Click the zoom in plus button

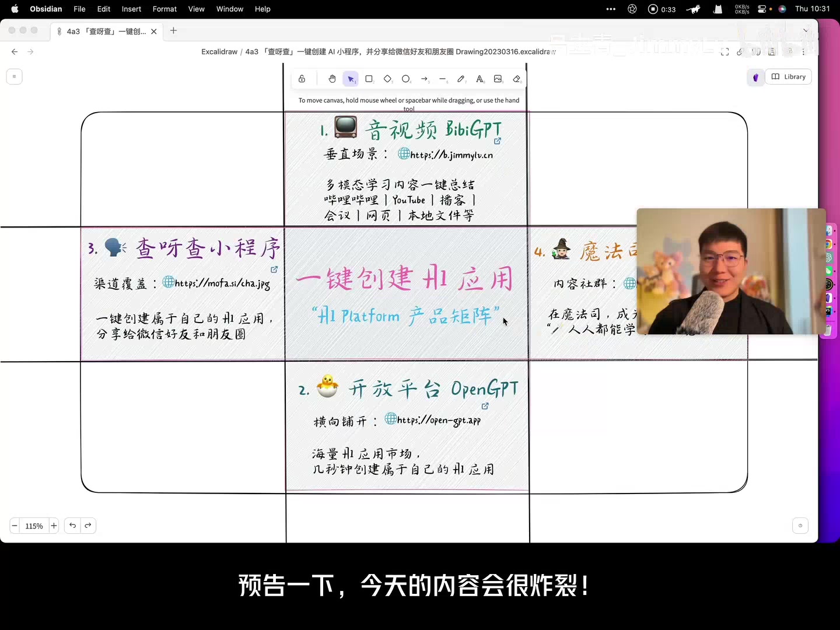(54, 526)
